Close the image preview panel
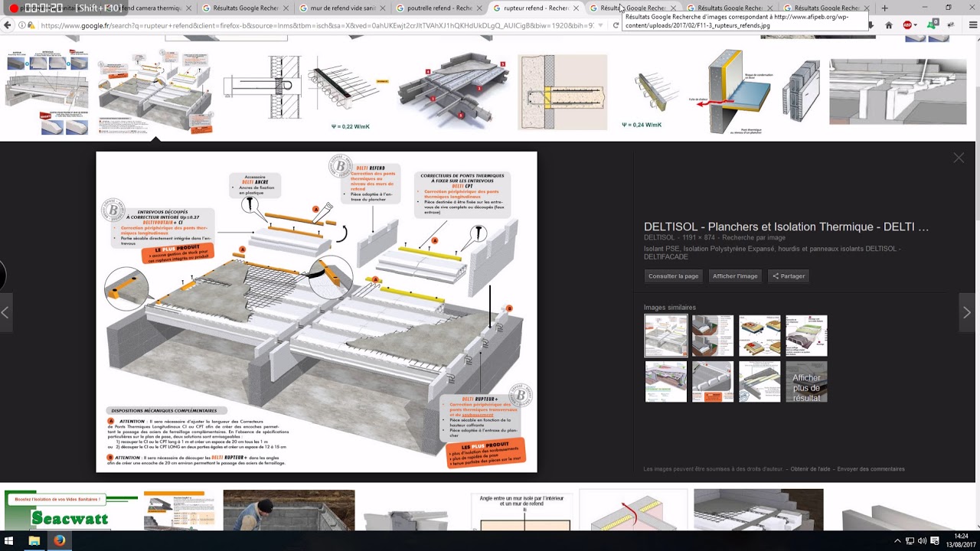 (959, 158)
